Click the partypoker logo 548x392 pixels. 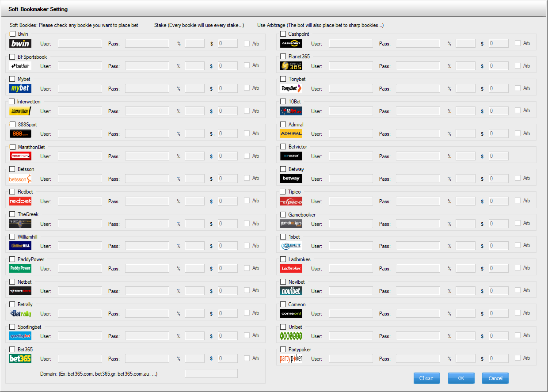291,358
